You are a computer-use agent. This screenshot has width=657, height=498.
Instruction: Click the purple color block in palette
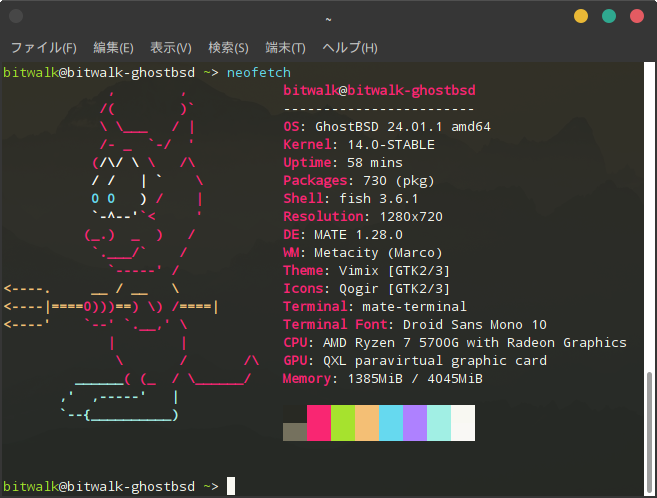(415, 423)
